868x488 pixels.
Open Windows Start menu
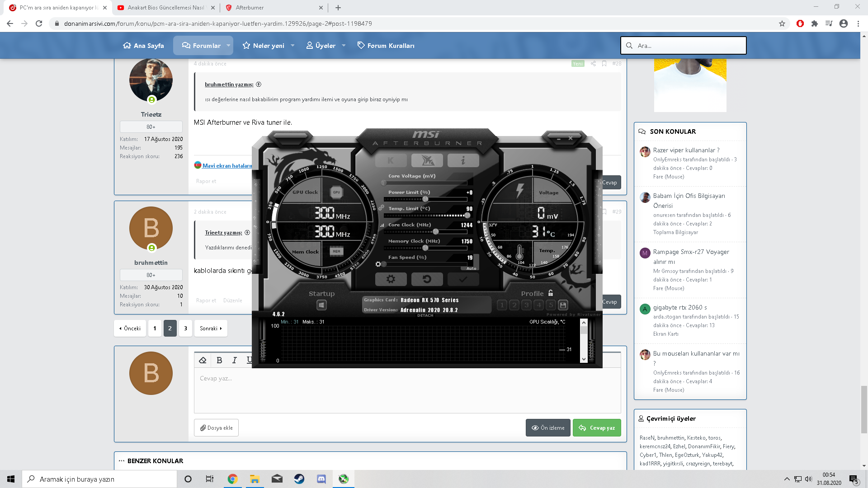[11, 479]
